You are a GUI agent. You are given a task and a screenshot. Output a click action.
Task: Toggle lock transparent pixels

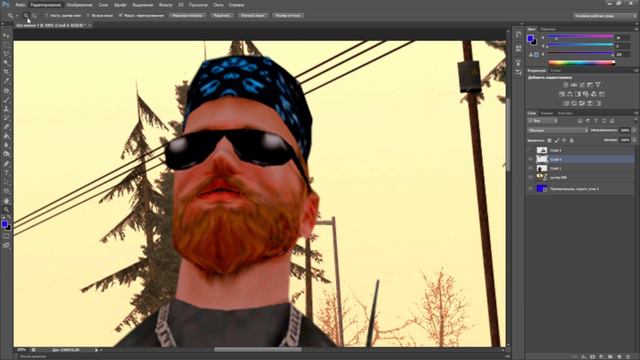point(549,140)
